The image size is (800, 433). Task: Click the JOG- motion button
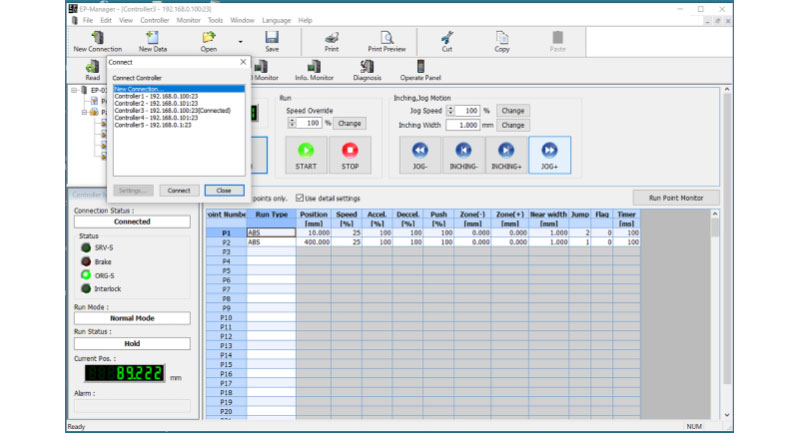(419, 155)
